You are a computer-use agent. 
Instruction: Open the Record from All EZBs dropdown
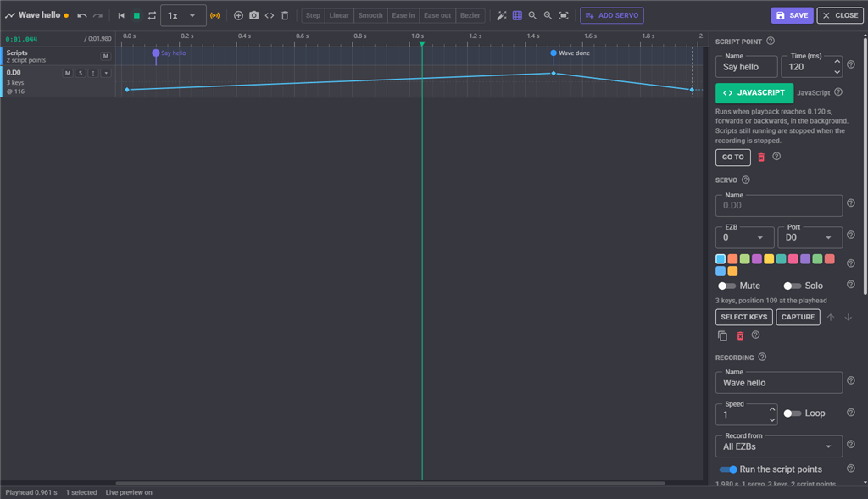coord(779,446)
